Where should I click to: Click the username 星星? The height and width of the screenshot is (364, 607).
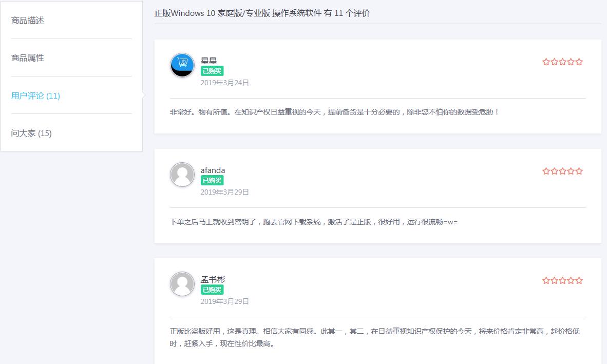coord(209,61)
